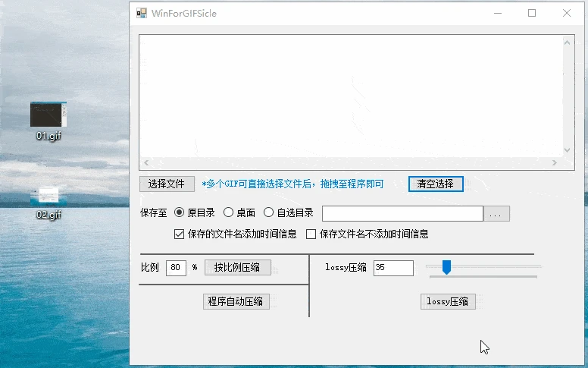
Task: Minimize the WinForGIFSicle window
Action: coord(498,13)
